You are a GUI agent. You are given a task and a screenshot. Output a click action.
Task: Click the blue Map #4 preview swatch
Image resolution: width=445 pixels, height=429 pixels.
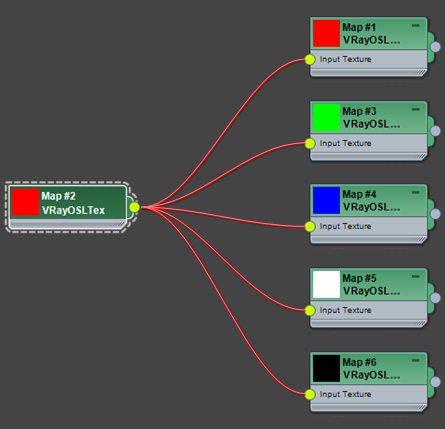(326, 200)
